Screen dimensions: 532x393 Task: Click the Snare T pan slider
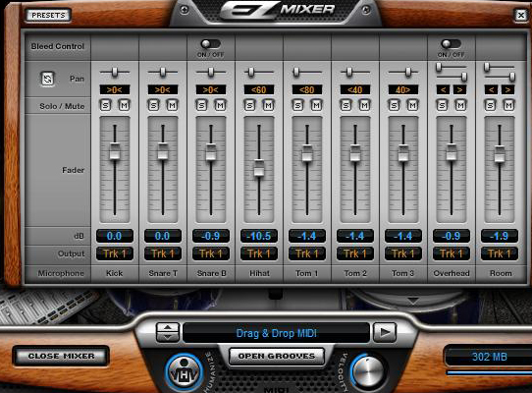(x=163, y=72)
